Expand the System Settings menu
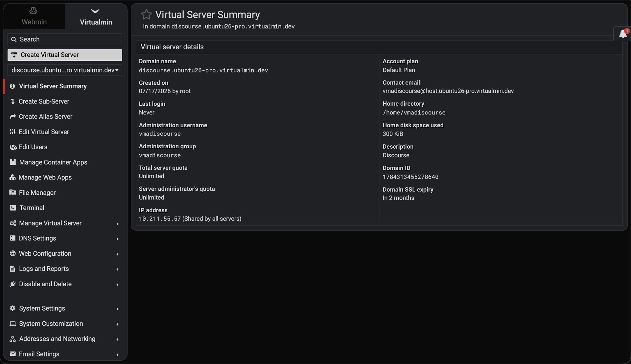 coord(65,308)
